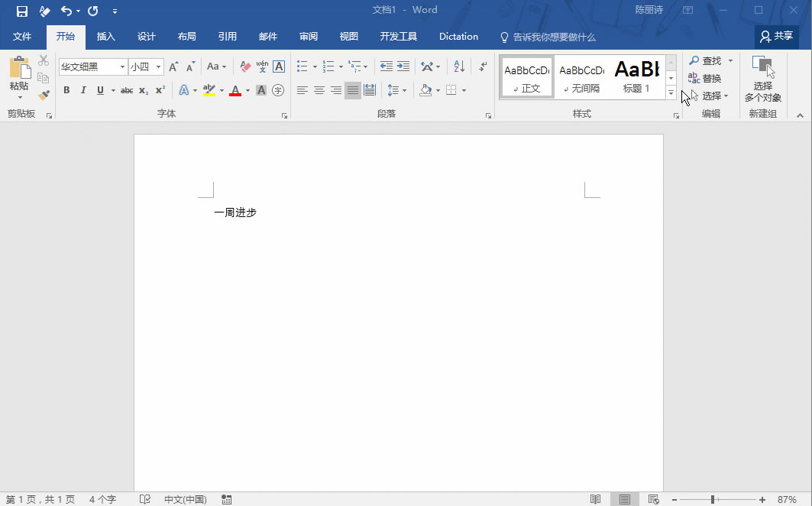Adjust the zoom slider handle

tap(713, 499)
